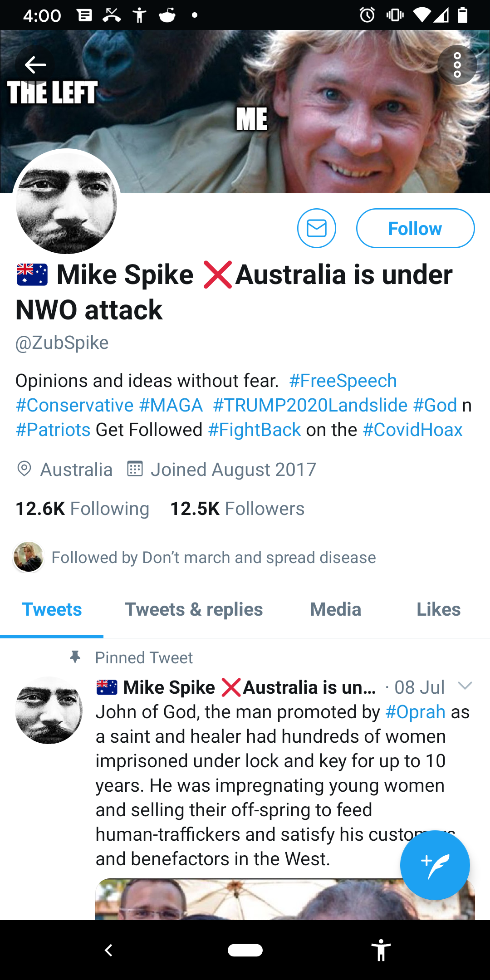Viewport: 490px width, 980px height.
Task: Open the #CovidHoax hashtag
Action: point(413,430)
